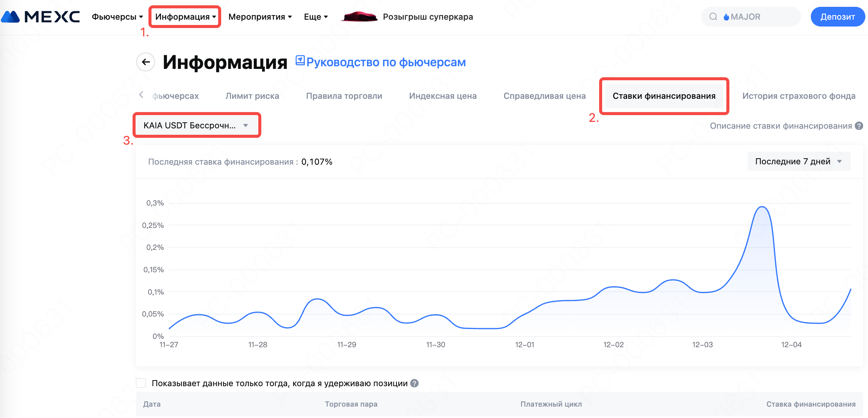Click the funding rate peak on the chart

click(762, 207)
